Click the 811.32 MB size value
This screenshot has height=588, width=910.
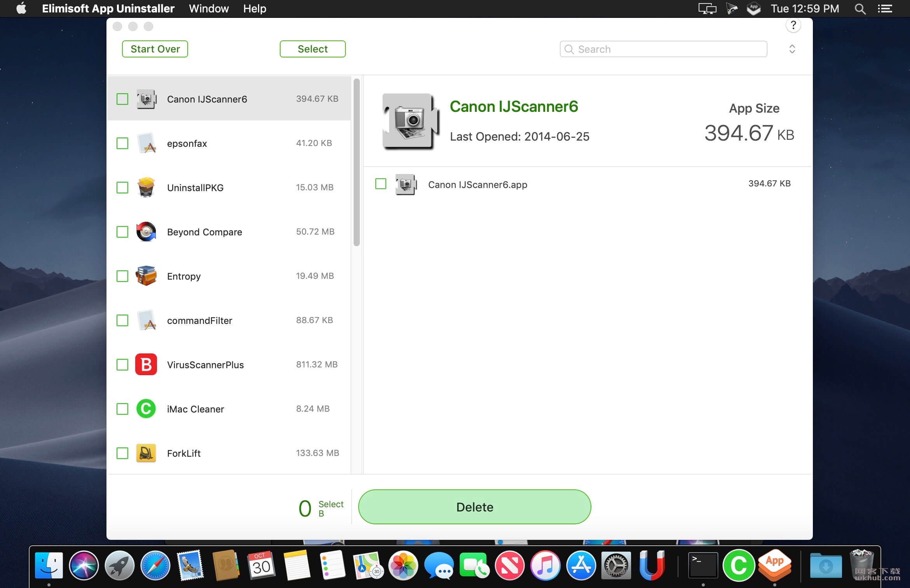[x=317, y=364]
